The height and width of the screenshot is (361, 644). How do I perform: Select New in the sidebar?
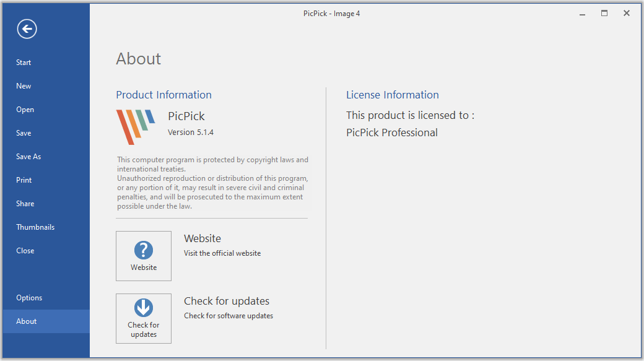[x=24, y=86]
